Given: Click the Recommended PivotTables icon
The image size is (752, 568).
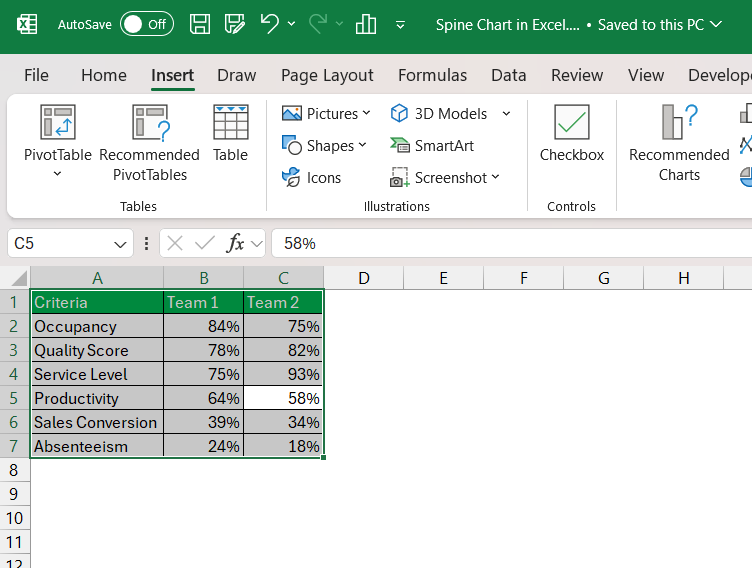Looking at the screenshot, I should (151, 122).
